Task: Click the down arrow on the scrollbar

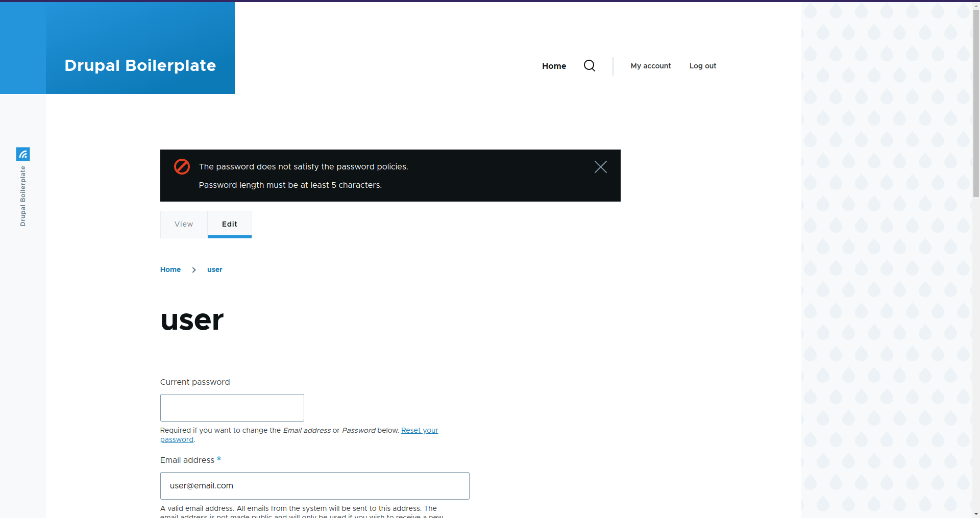Action: (x=975, y=513)
